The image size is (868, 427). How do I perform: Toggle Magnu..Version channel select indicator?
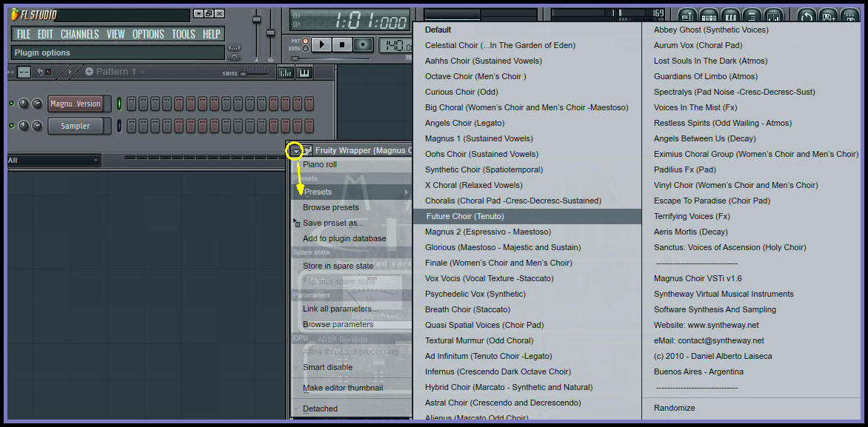[x=118, y=104]
